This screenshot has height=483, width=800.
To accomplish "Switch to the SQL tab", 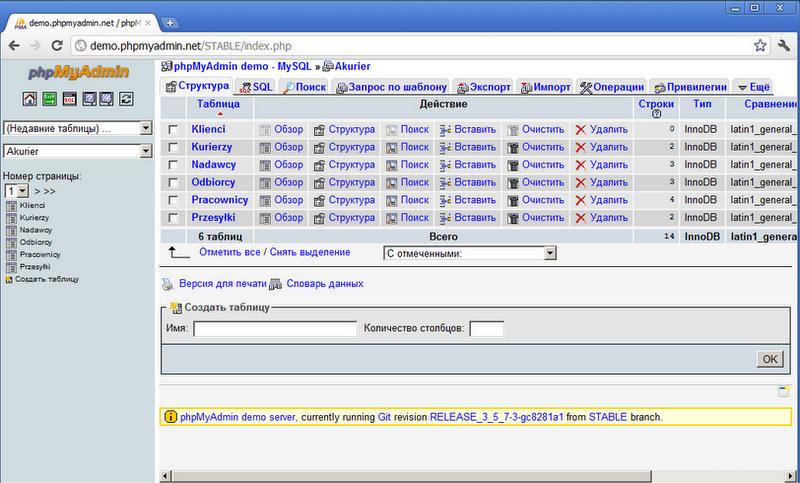I will [x=256, y=87].
